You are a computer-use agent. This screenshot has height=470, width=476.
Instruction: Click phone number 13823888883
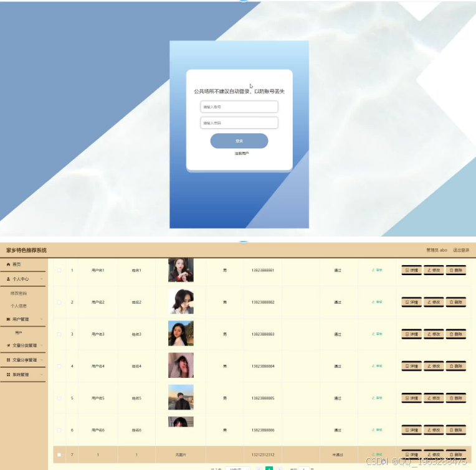(x=263, y=334)
